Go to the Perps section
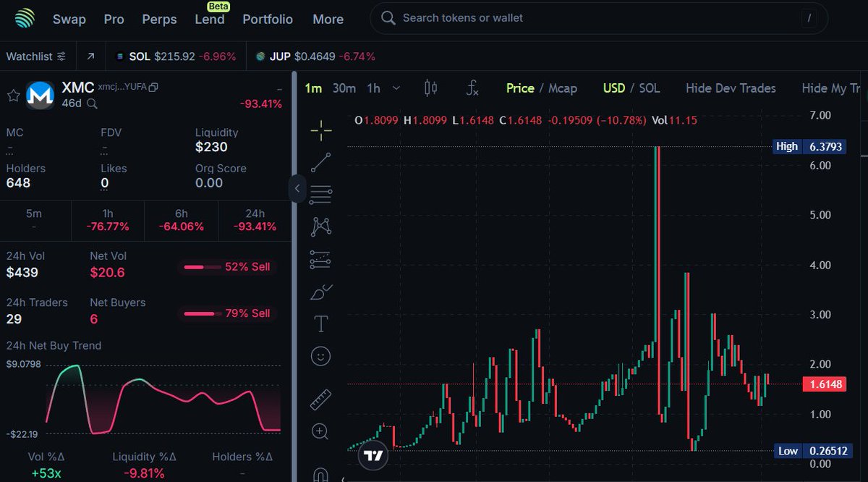The width and height of the screenshot is (868, 482). tap(159, 20)
